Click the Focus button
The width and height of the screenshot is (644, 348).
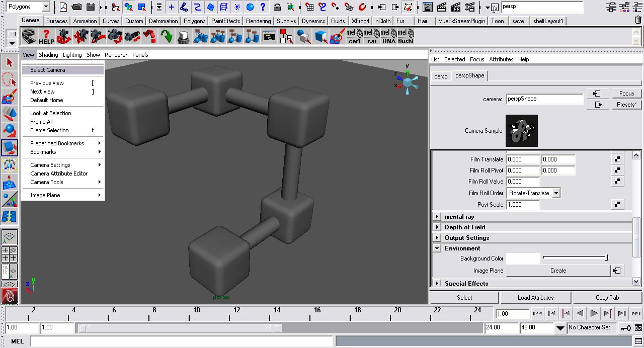[626, 94]
